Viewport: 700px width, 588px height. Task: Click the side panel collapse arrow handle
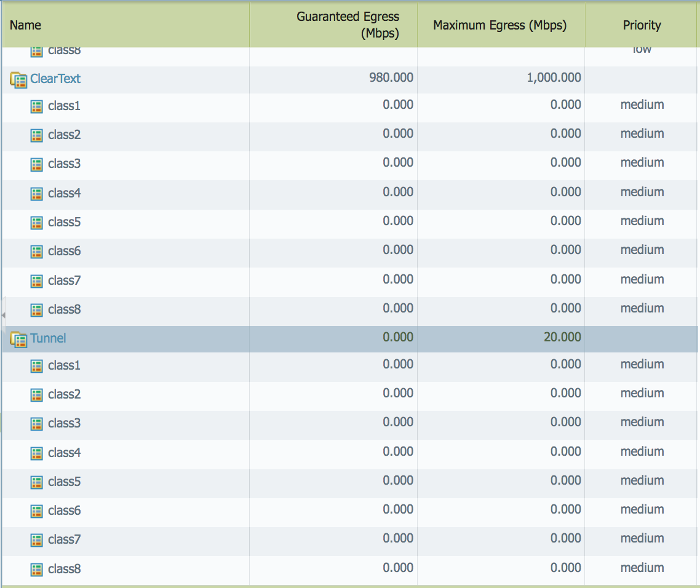pos(3,315)
